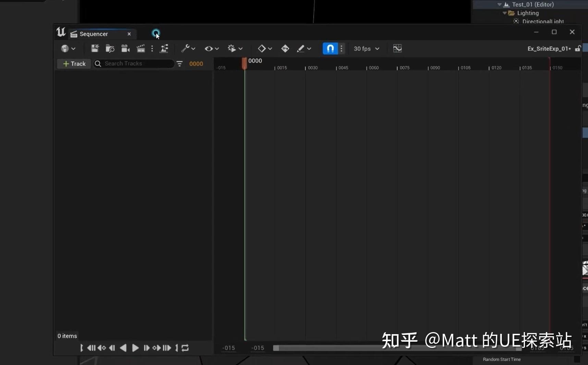The image size is (588, 365).
Task: Click the Create Camera icon
Action: pos(125,49)
